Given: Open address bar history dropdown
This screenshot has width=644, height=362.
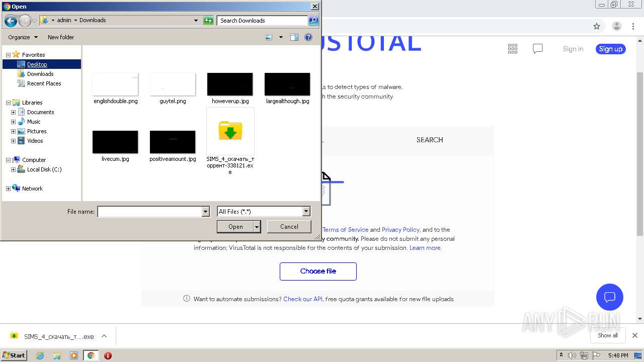Looking at the screenshot, I should [196, 21].
